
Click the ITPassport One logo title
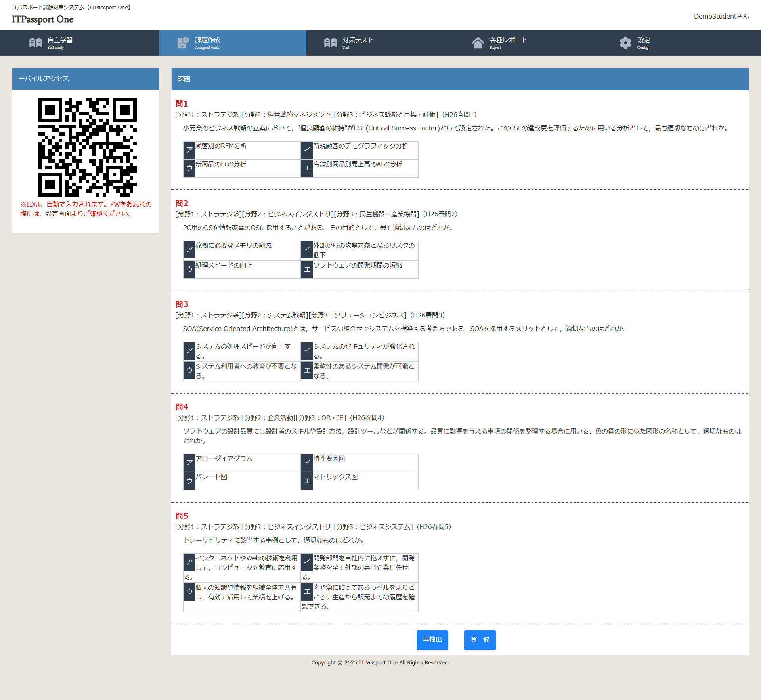point(42,19)
